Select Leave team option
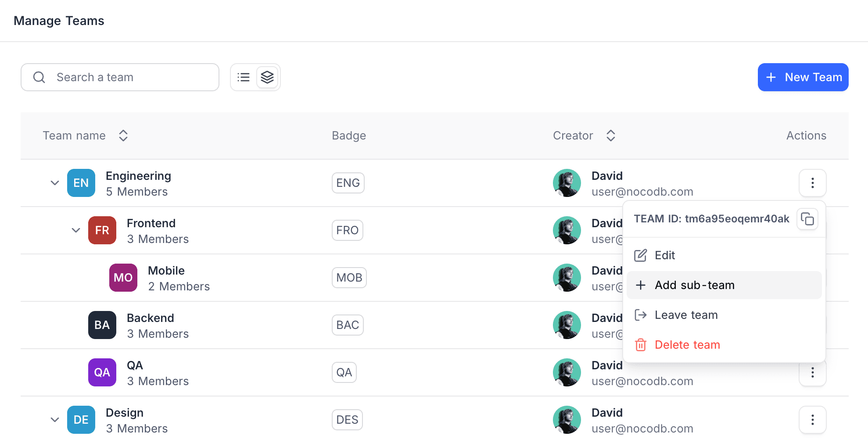The image size is (868, 443). click(686, 315)
